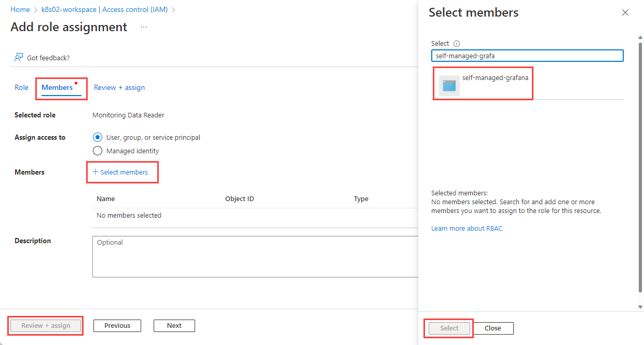Click the Close button in members panel

pyautogui.click(x=493, y=328)
